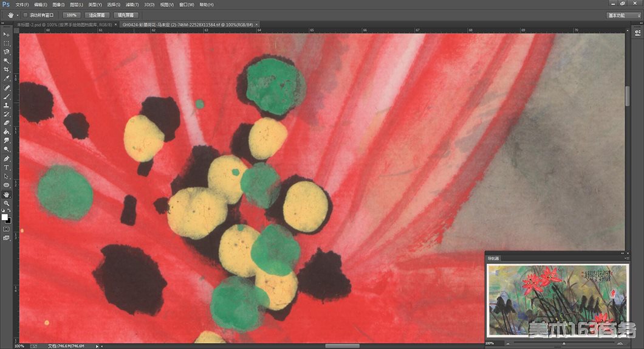This screenshot has height=349, width=644.
Task: Open the 3D(D) menu
Action: point(149,4)
